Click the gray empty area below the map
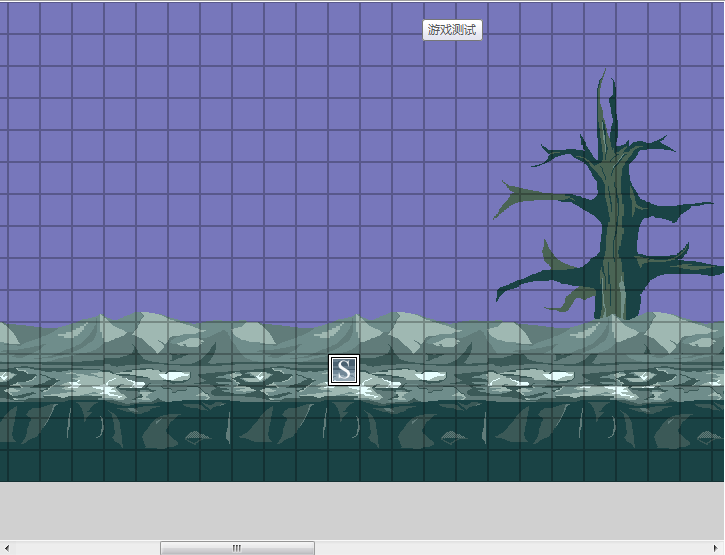This screenshot has height=555, width=725. (362, 511)
